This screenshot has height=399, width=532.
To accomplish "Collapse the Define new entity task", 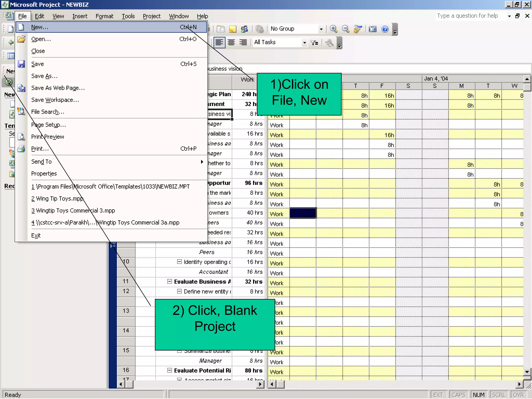I will [x=179, y=291].
